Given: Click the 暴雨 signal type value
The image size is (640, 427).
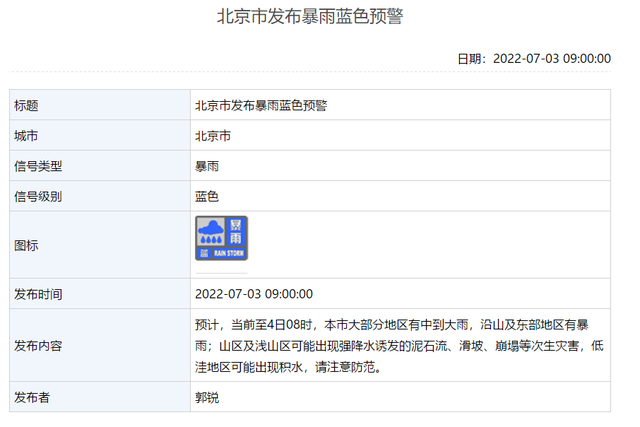Looking at the screenshot, I should pyautogui.click(x=207, y=166).
